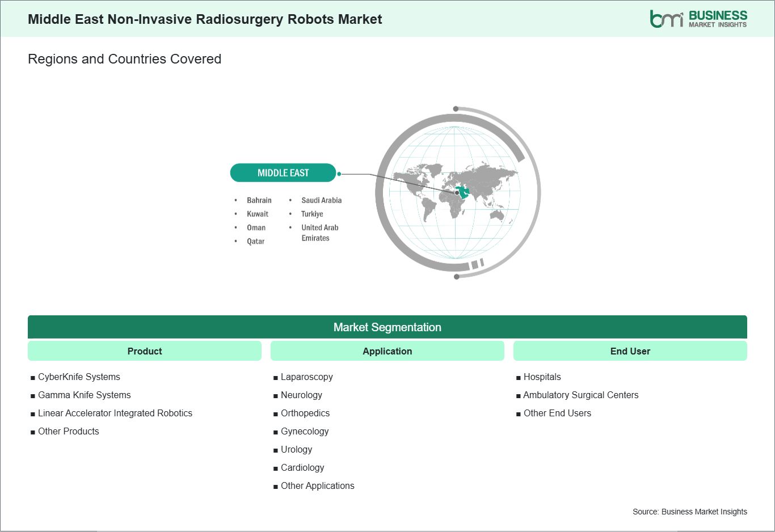
Task: Click 'Gynecology' in the Application list
Action: point(305,431)
